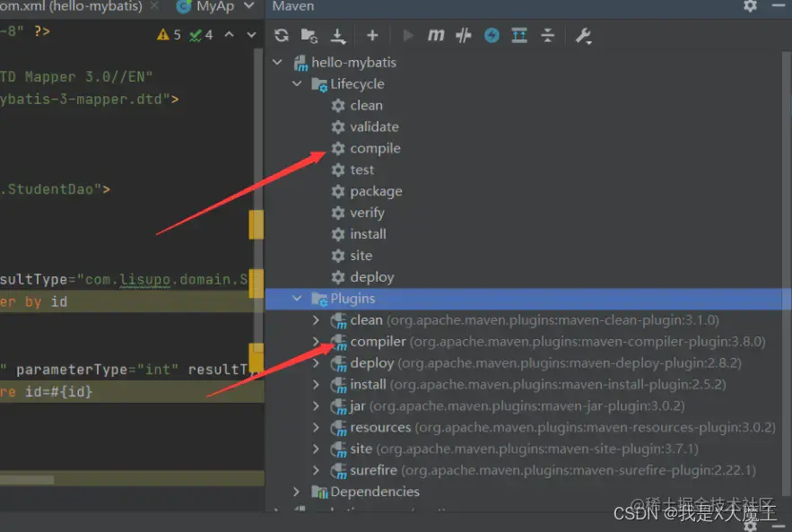Generate sources and update folders icon
Viewport: 792px width, 532px height.
[x=309, y=35]
